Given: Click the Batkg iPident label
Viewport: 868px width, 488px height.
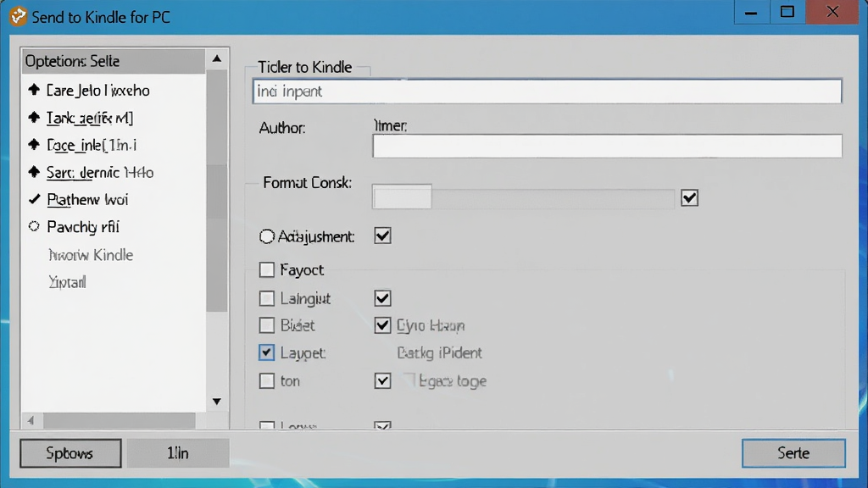Looking at the screenshot, I should coord(440,352).
